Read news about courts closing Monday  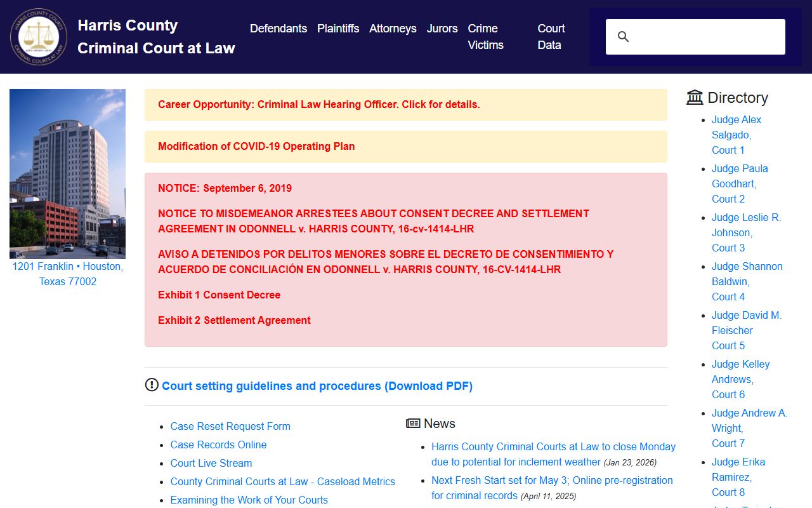(x=553, y=455)
